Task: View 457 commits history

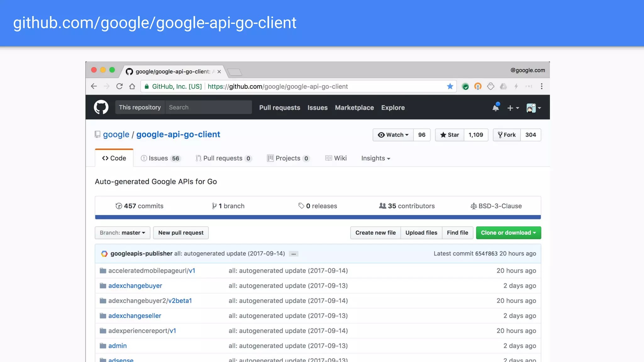Action: point(139,206)
